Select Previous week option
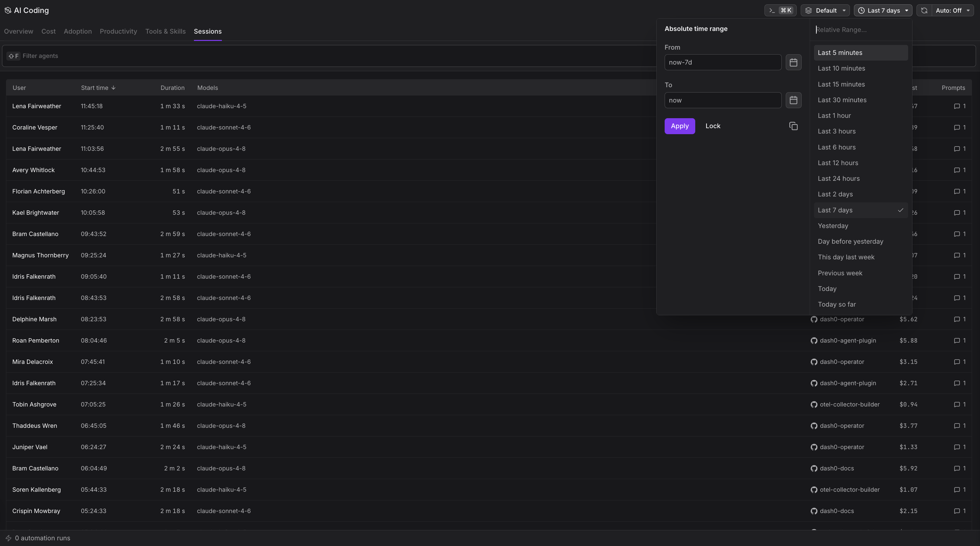 [861, 273]
